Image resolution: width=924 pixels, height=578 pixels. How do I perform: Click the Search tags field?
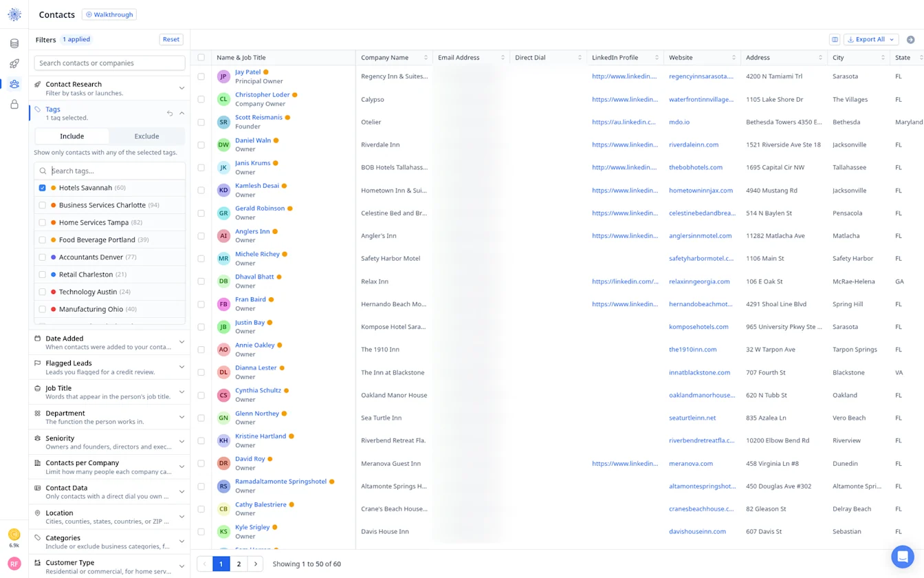point(109,171)
